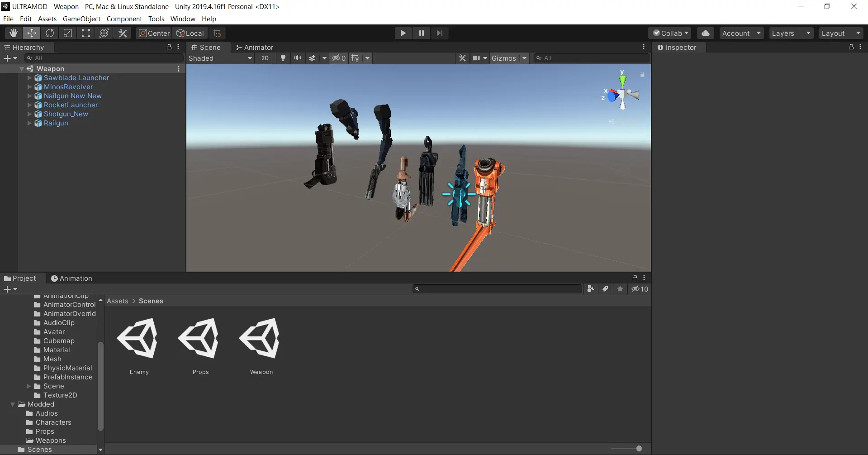Focus the Hierarchy search field

[x=104, y=58]
